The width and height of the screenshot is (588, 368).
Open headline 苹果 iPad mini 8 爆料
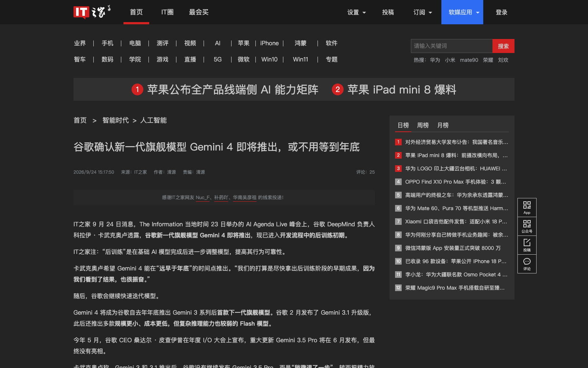[x=394, y=89]
